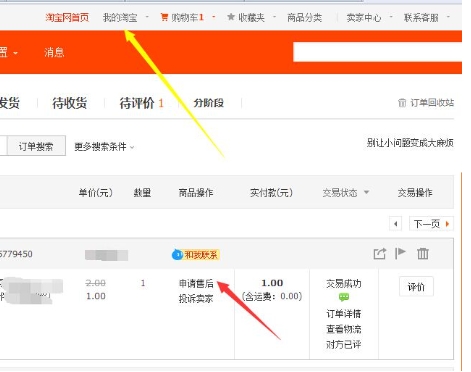471x372 pixels.
Task: Go to previous page arrow
Action: [396, 224]
